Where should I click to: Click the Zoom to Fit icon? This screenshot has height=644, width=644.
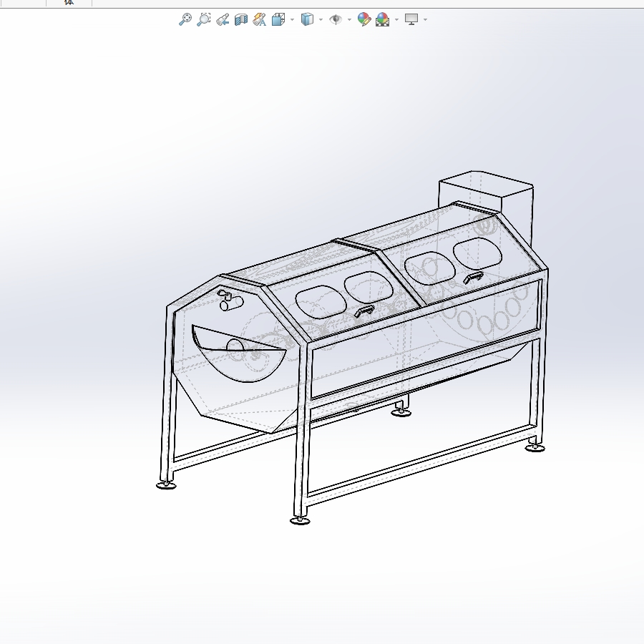point(185,19)
